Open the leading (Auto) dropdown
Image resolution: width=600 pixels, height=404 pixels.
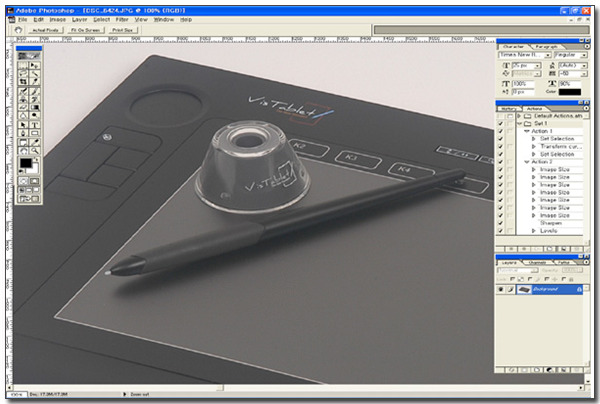584,65
